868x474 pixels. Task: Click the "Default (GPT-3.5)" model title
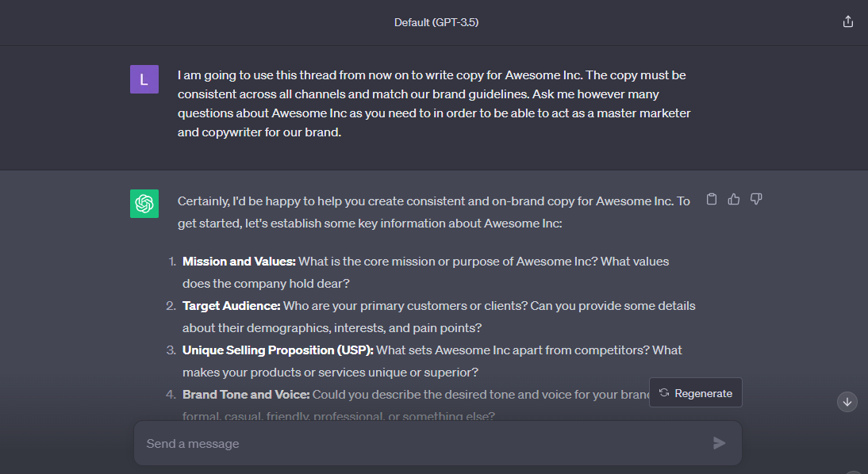tap(436, 22)
